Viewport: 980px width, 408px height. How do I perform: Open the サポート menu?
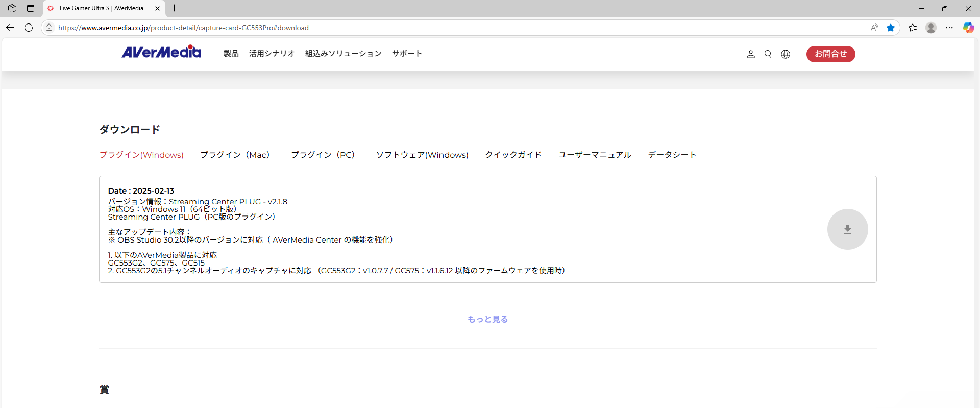(x=407, y=53)
